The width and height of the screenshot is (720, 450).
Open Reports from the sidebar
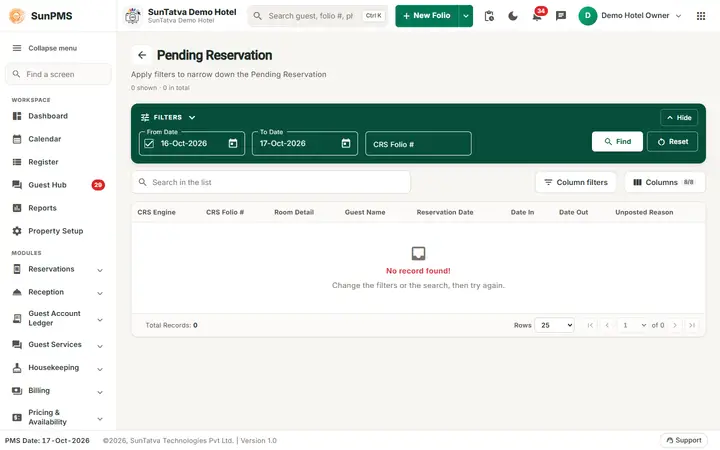58,208
